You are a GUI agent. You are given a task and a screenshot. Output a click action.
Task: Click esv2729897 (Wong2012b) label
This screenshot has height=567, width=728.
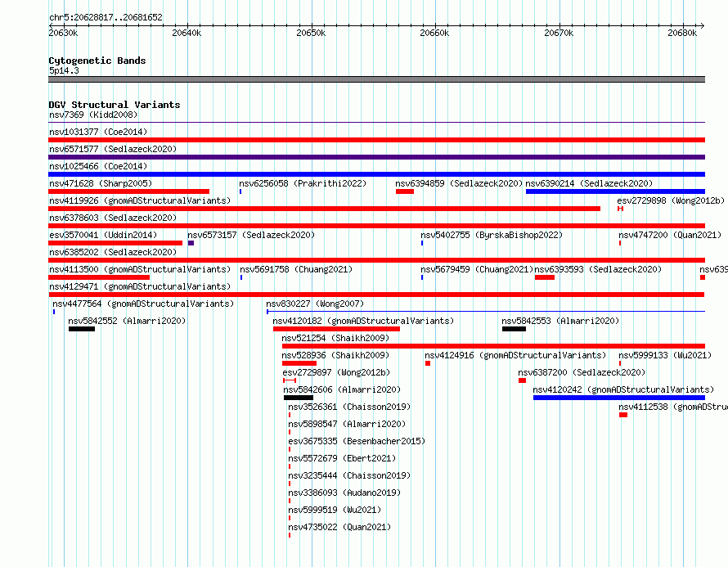click(336, 372)
